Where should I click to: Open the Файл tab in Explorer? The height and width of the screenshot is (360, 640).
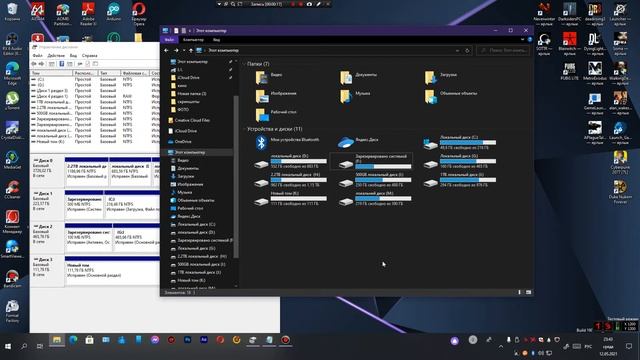click(169, 40)
